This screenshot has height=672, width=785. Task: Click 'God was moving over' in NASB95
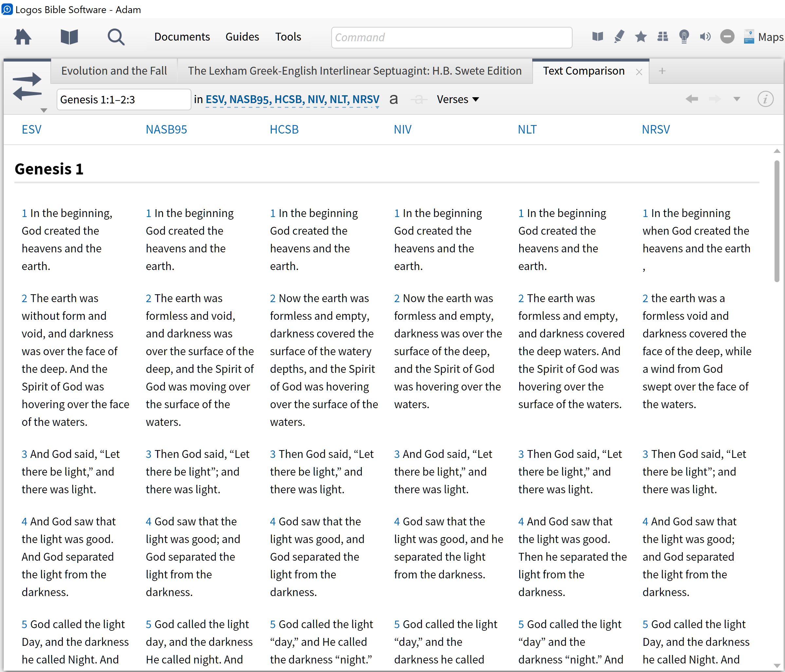click(198, 387)
